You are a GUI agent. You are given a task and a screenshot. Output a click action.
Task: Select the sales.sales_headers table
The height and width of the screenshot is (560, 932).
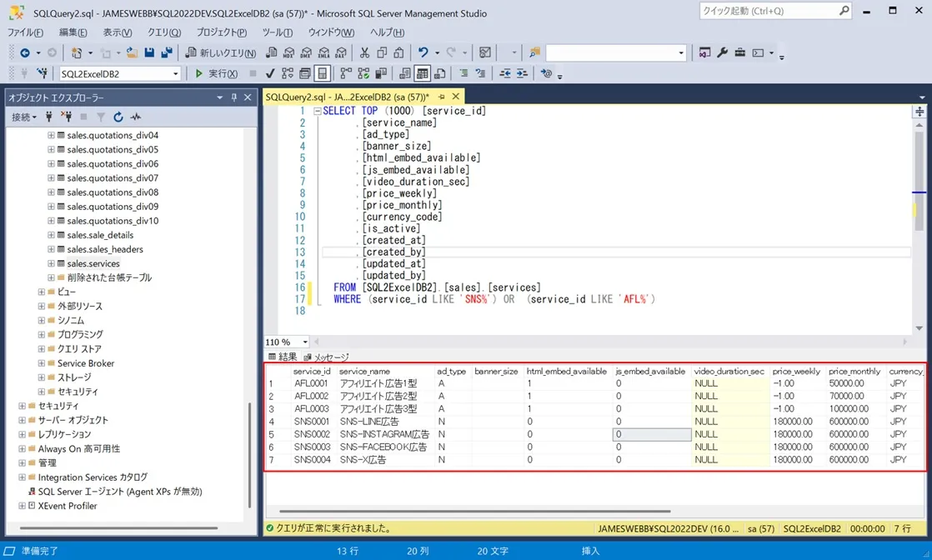[x=105, y=249]
